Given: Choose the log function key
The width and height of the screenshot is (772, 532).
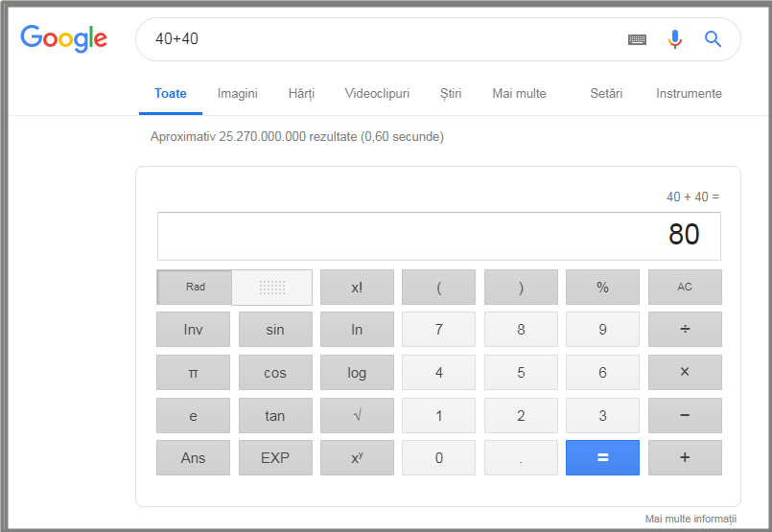Looking at the screenshot, I should (357, 373).
